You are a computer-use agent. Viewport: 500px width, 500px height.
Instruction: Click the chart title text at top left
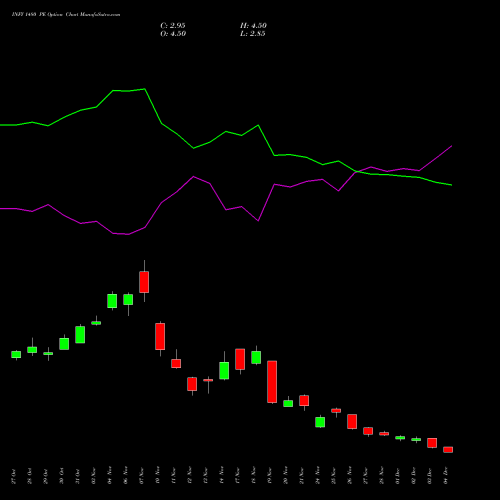[x=66, y=15]
